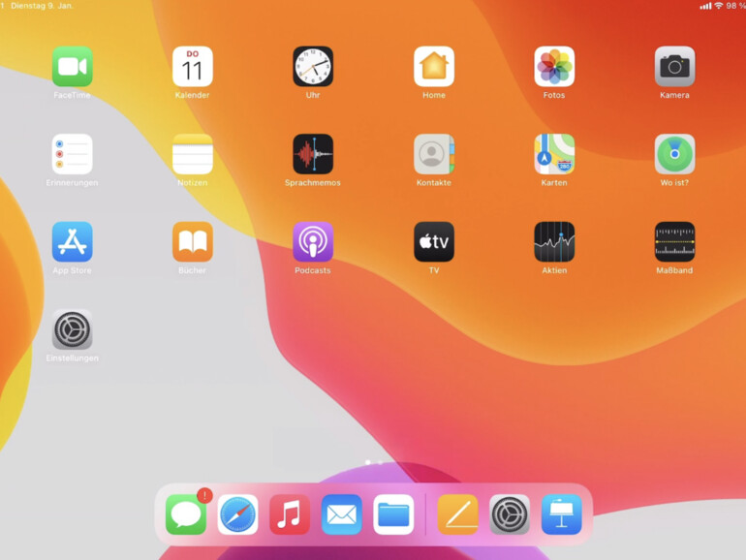This screenshot has width=746, height=560.
Task: Open the Fotos app
Action: coord(554,67)
